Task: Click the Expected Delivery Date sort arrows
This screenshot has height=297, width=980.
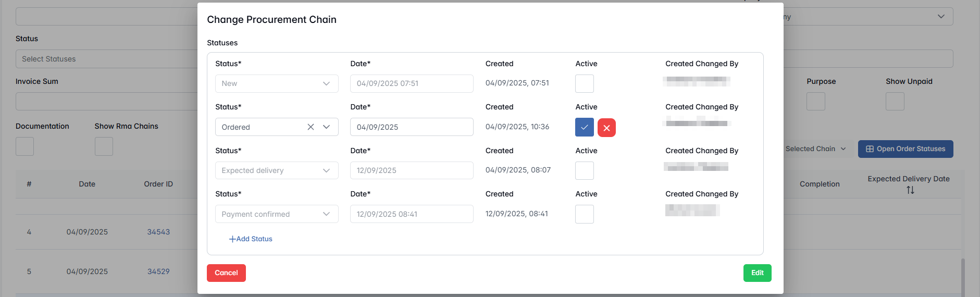Action: coord(910,190)
